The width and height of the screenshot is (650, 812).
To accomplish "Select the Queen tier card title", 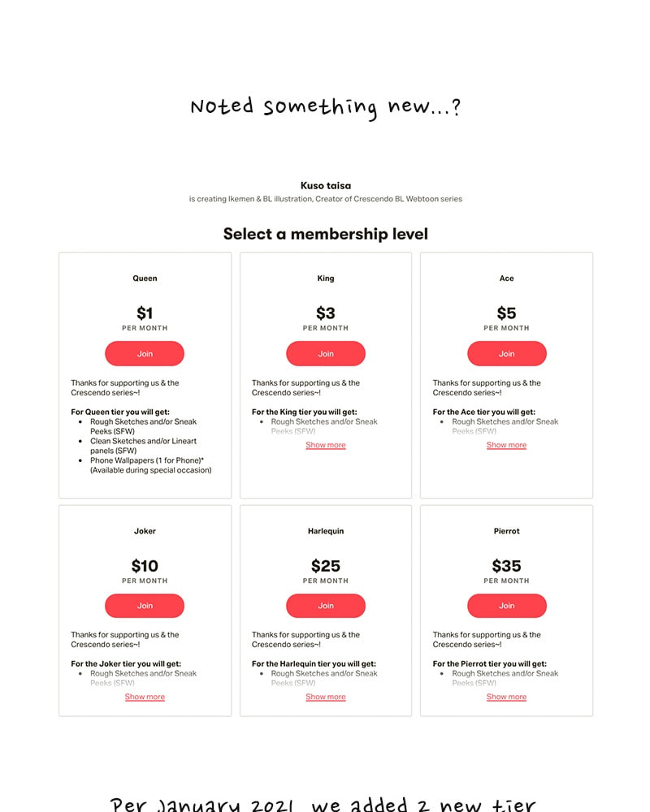I will tap(145, 278).
